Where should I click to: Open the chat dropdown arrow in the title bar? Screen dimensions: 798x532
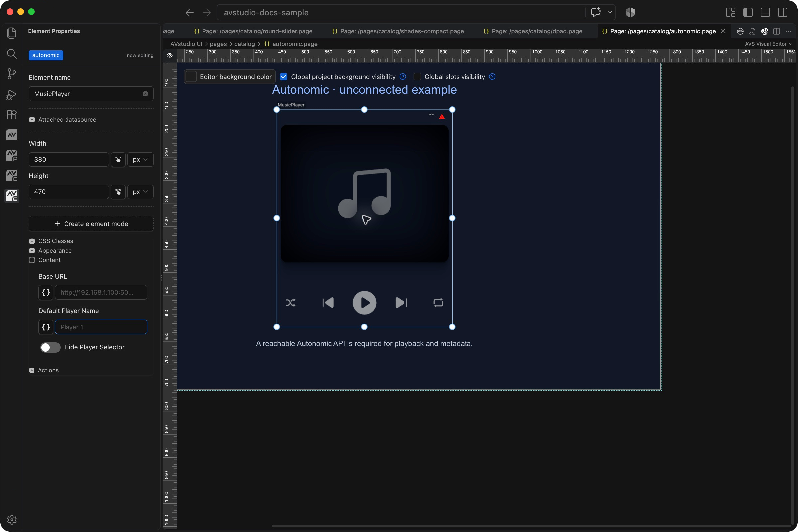click(610, 12)
